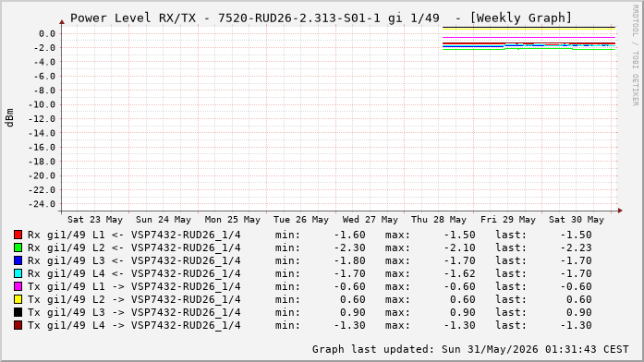Image resolution: width=644 pixels, height=362 pixels.
Task: Click the Tue 26 May axis label
Action: click(301, 220)
